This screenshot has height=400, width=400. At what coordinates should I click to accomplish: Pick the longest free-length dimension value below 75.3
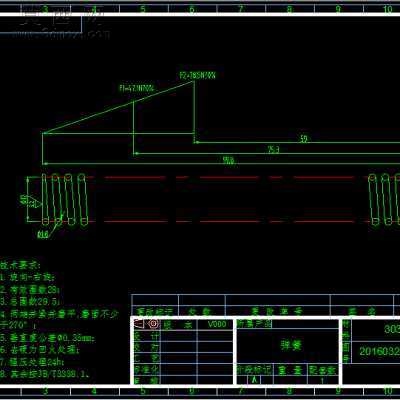229,160
